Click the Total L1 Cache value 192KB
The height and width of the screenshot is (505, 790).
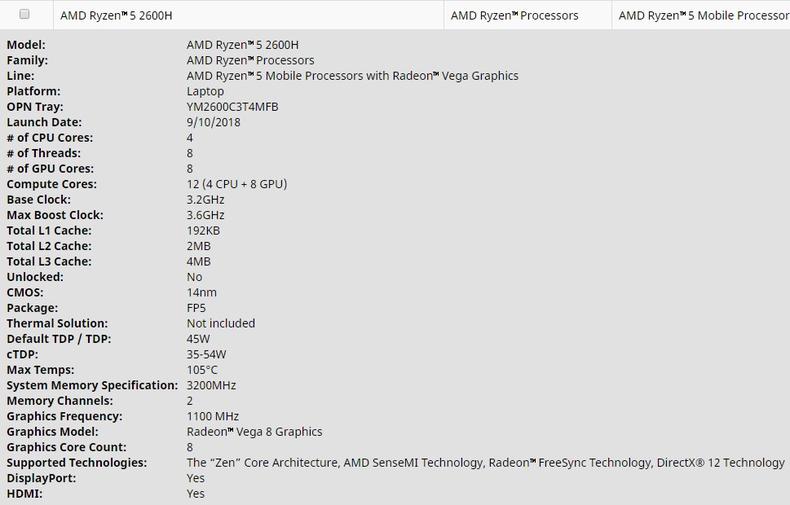coord(203,231)
